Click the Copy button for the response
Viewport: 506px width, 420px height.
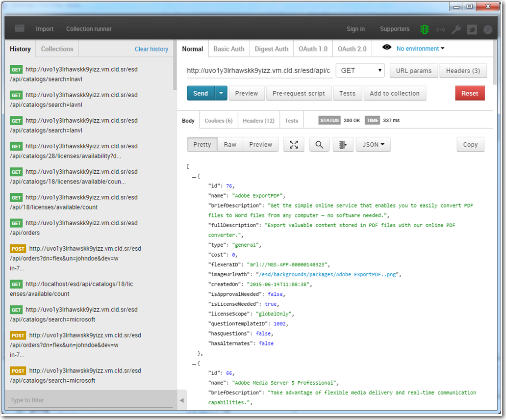click(470, 144)
